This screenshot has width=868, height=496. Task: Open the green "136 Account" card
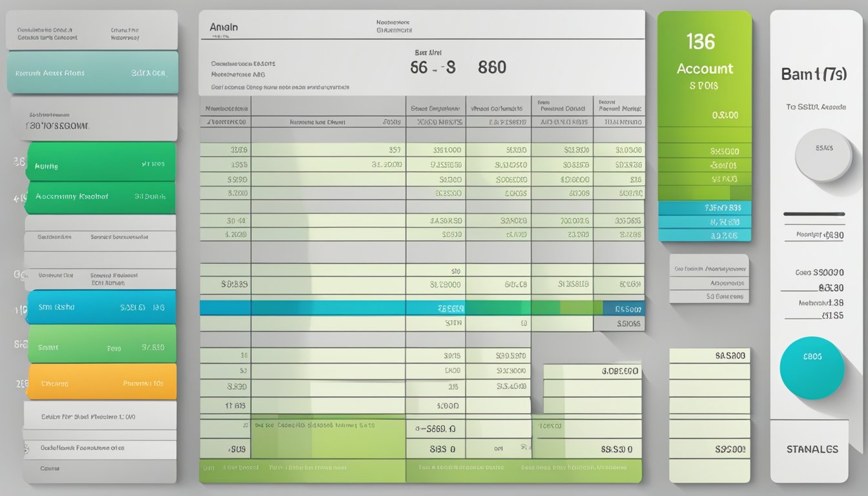705,68
